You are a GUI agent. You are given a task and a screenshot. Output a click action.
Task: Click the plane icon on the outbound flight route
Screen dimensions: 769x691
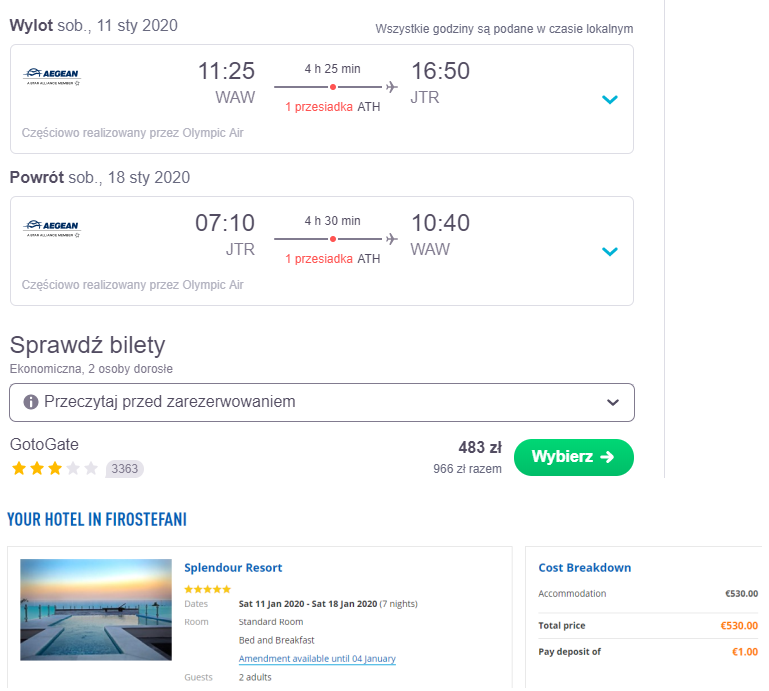pos(391,87)
